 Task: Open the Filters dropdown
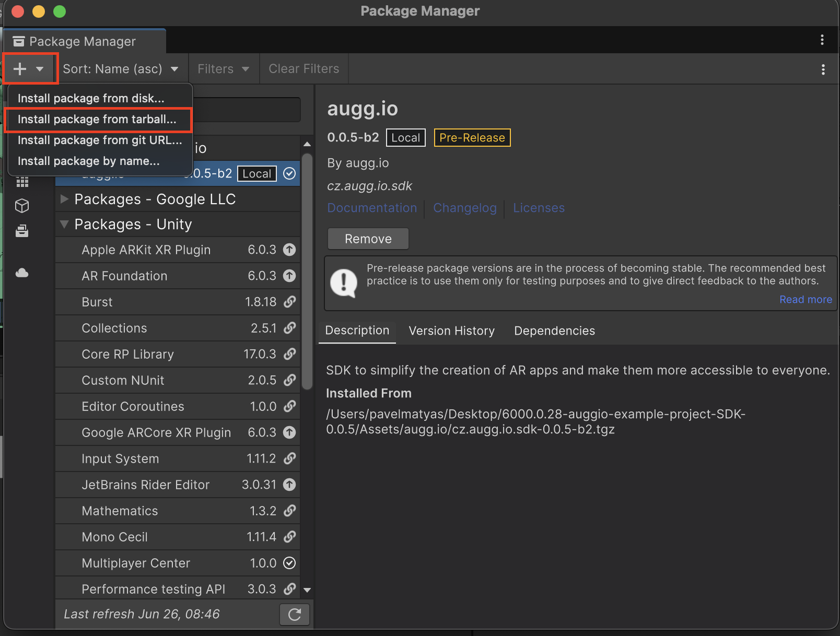coord(224,69)
